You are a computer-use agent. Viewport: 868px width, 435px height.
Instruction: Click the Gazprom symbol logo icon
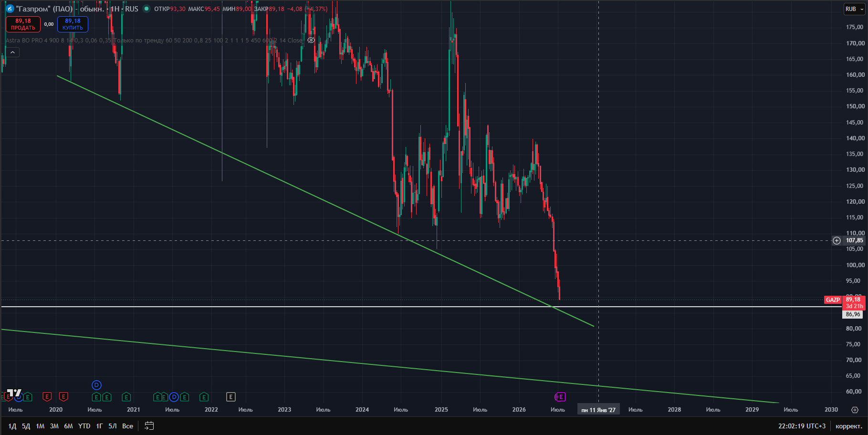pyautogui.click(x=10, y=9)
